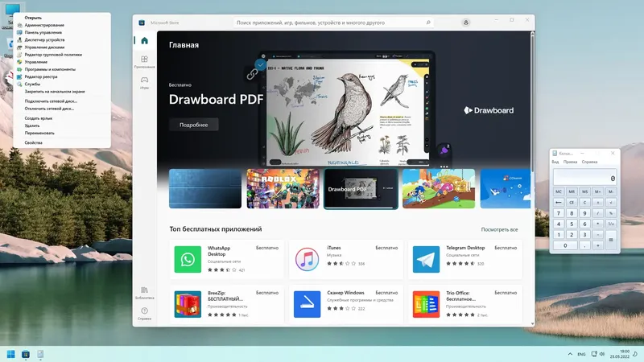The image size is (644, 362).
Task: Click the iTunes app icon
Action: click(x=307, y=259)
